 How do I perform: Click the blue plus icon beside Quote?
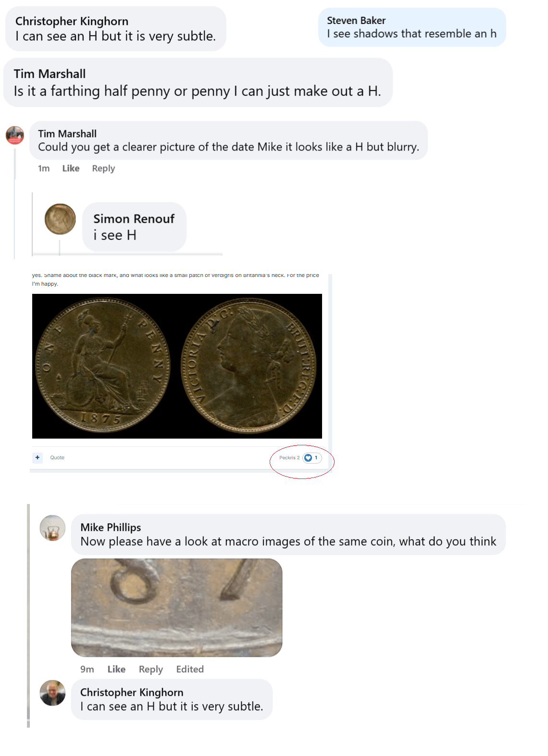pyautogui.click(x=37, y=457)
